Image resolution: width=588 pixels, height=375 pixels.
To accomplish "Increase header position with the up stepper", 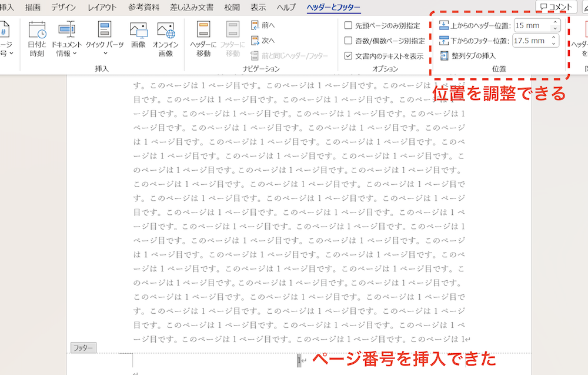I will click(x=556, y=22).
